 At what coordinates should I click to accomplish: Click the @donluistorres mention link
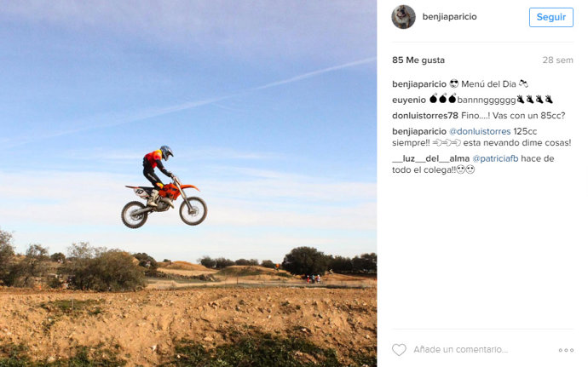tap(480, 132)
